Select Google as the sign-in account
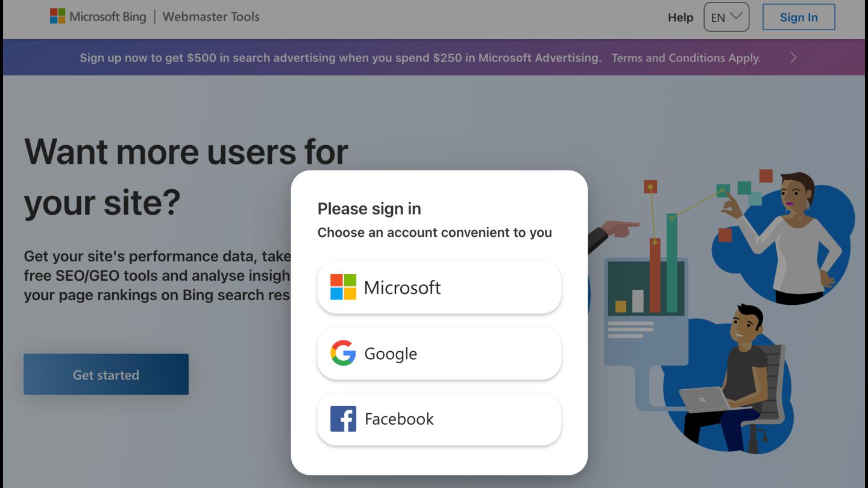Viewport: 868px width, 488px height. click(439, 353)
